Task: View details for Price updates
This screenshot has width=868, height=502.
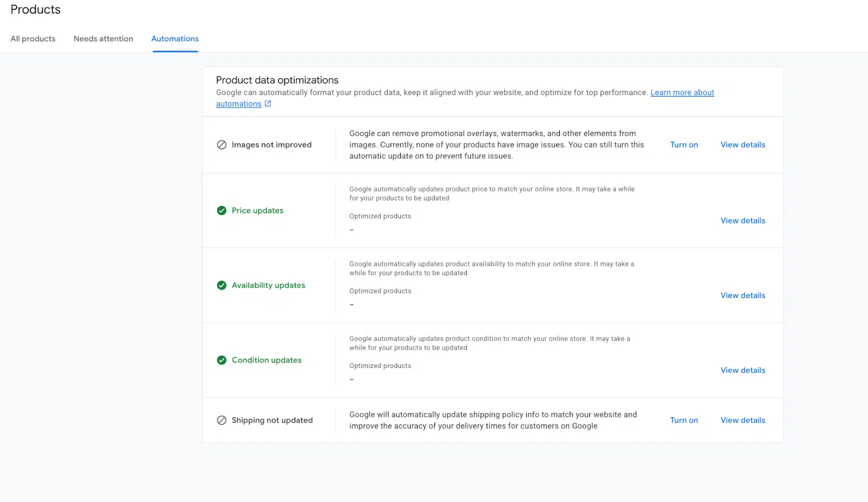Action: [743, 221]
